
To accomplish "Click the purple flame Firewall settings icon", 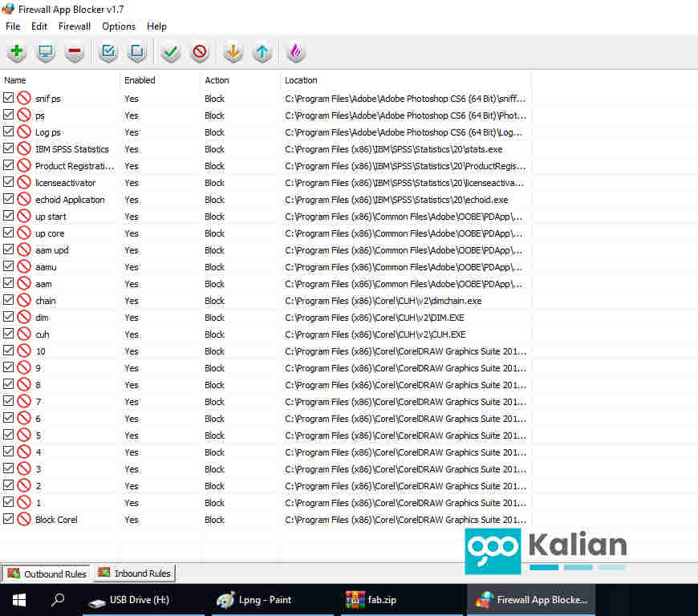I will click(x=295, y=52).
